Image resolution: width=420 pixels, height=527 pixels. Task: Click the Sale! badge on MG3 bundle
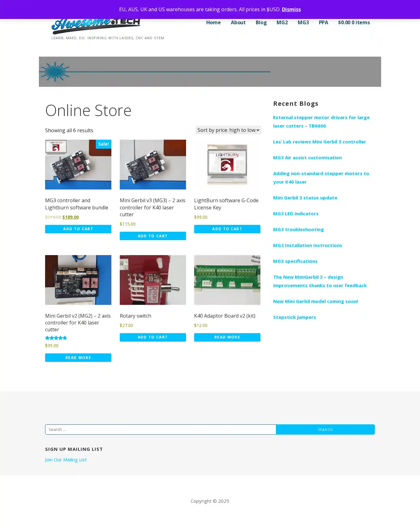(x=103, y=144)
